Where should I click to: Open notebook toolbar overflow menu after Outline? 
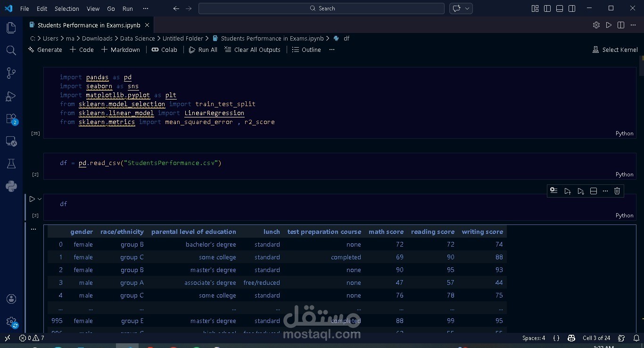[x=332, y=50]
